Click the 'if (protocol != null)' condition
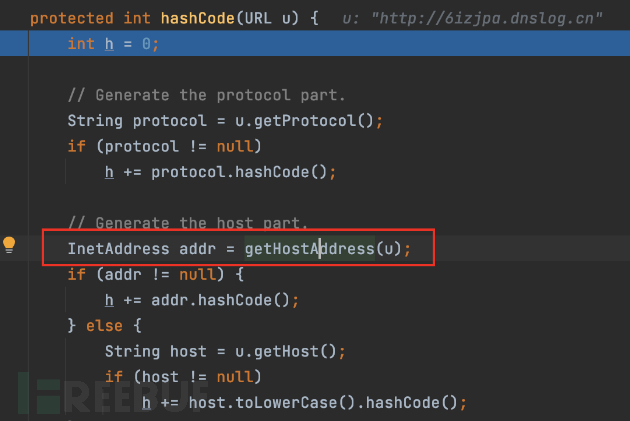Image resolution: width=630 pixels, height=421 pixels. tap(164, 146)
